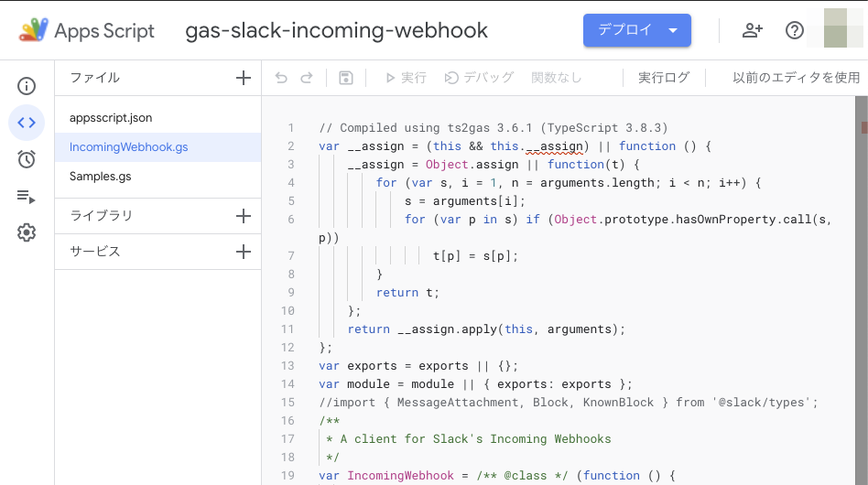
Task: Click line number 19 in gutter
Action: (x=288, y=475)
